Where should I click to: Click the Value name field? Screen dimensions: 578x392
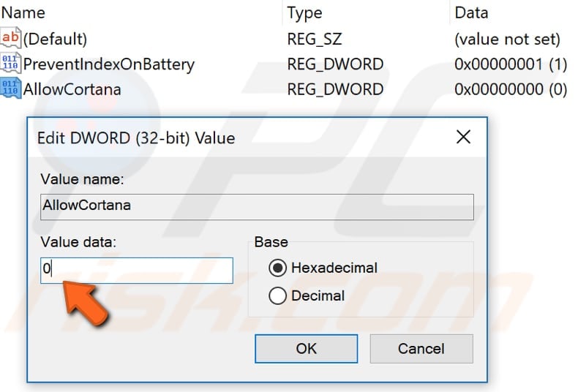tap(257, 207)
